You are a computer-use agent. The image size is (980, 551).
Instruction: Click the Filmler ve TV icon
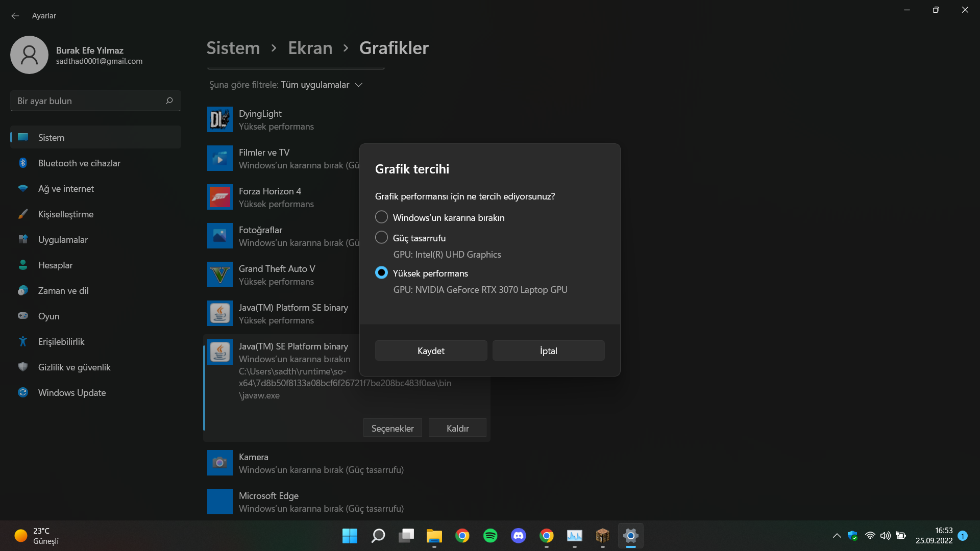point(220,158)
